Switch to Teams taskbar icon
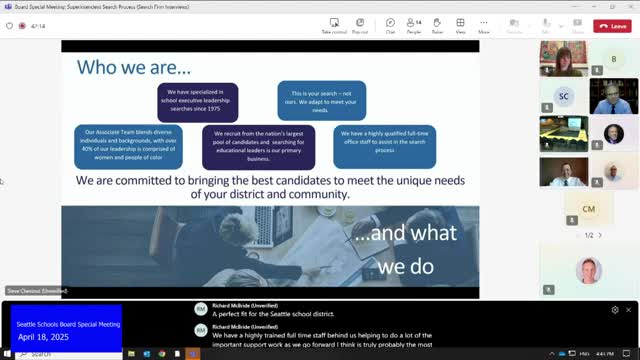 point(193,354)
